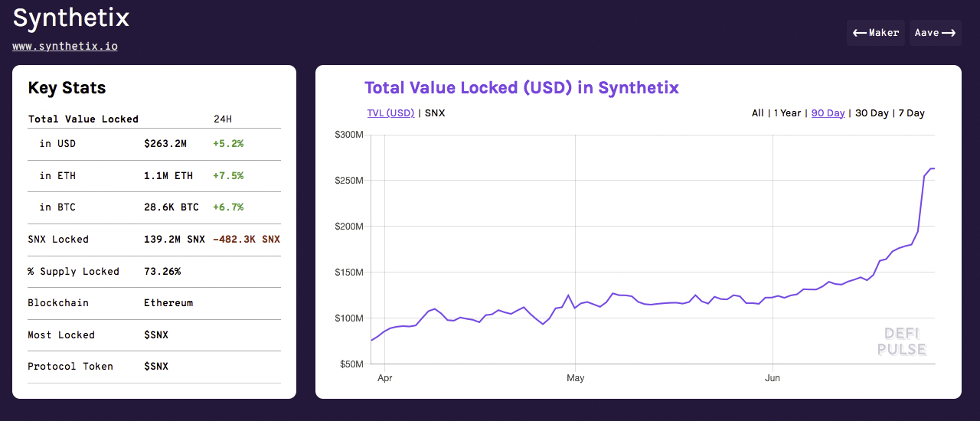Click the May axis label

coord(576,378)
